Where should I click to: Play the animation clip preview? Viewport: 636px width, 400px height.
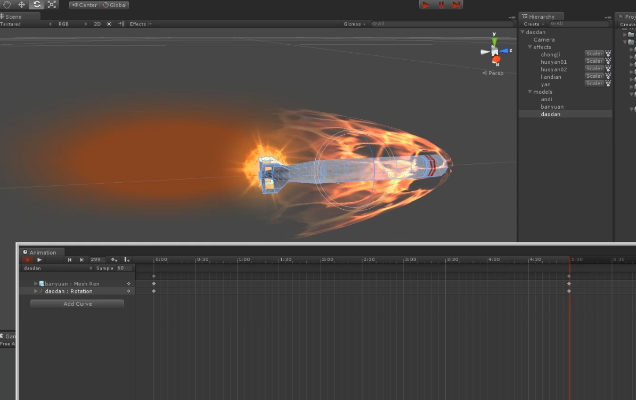point(40,259)
